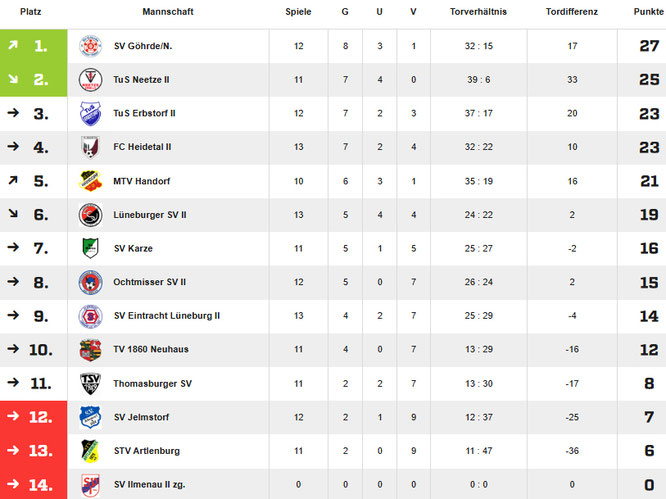Click the red rank 14 relegation cell

point(33,485)
